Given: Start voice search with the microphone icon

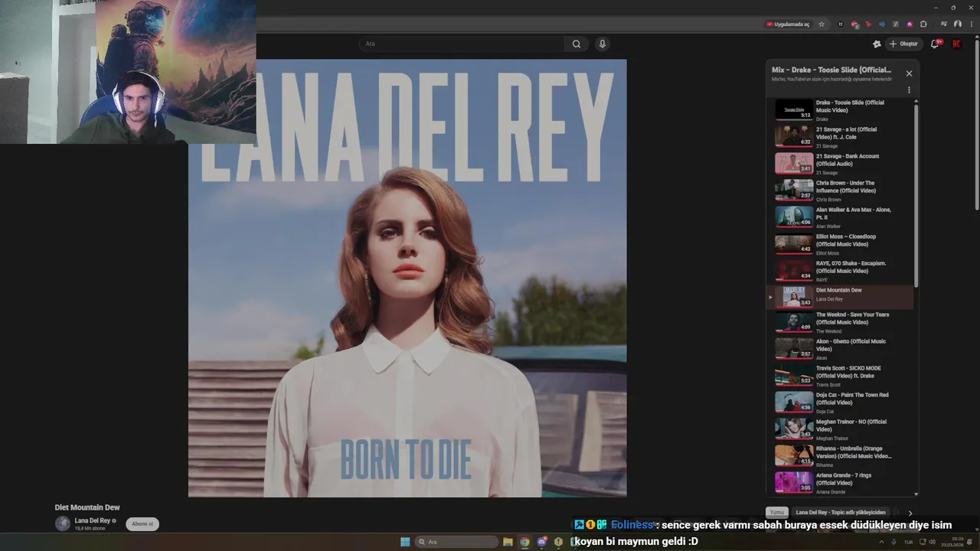Looking at the screenshot, I should pyautogui.click(x=603, y=44).
